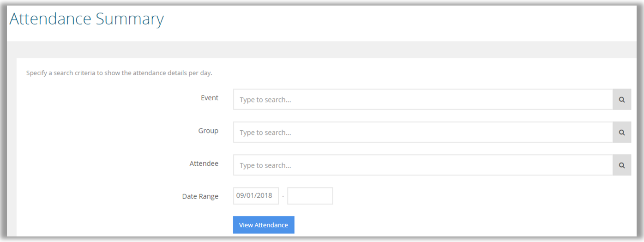Click the Event field label
Screen dimensions: 644x242
210,98
